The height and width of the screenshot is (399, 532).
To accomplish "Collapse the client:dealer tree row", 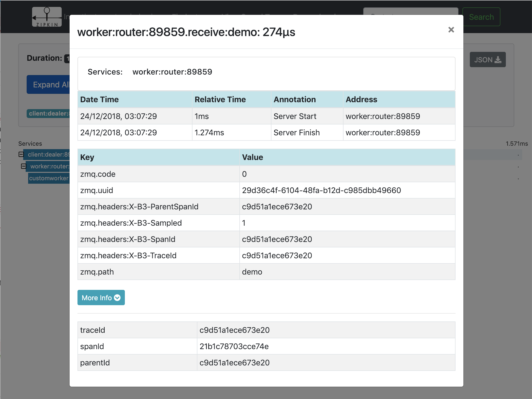I will [21, 154].
